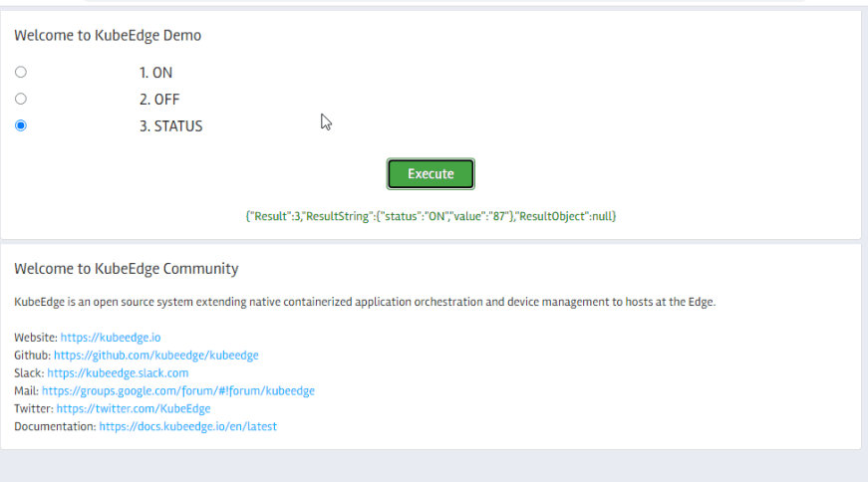The image size is (868, 482).
Task: Select the ON radio button
Action: 21,73
